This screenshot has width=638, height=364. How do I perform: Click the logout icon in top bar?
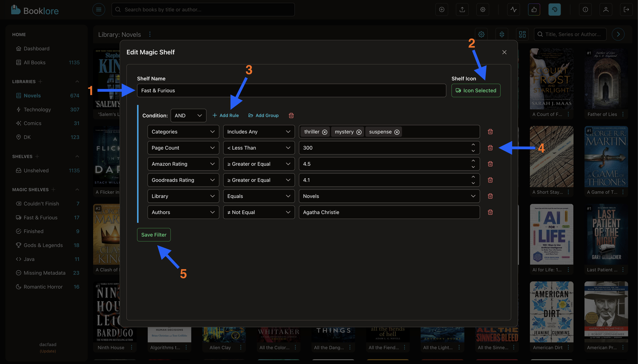click(x=626, y=9)
